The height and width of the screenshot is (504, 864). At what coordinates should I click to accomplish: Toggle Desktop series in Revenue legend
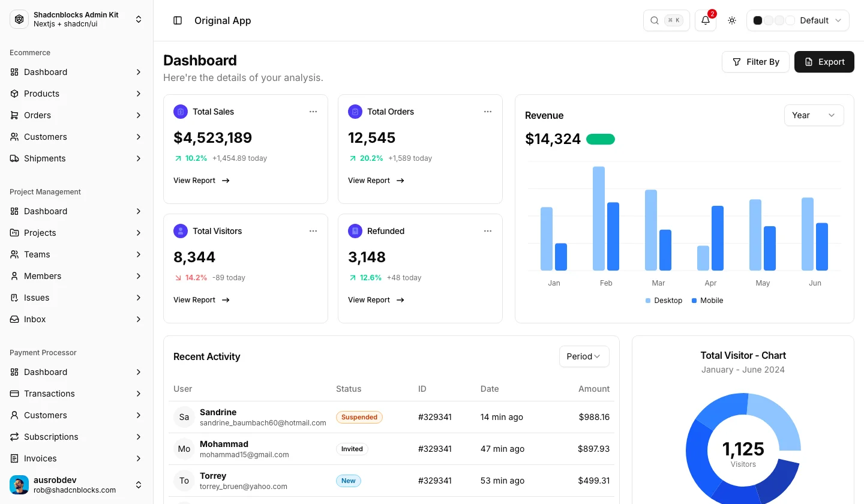[x=664, y=301]
